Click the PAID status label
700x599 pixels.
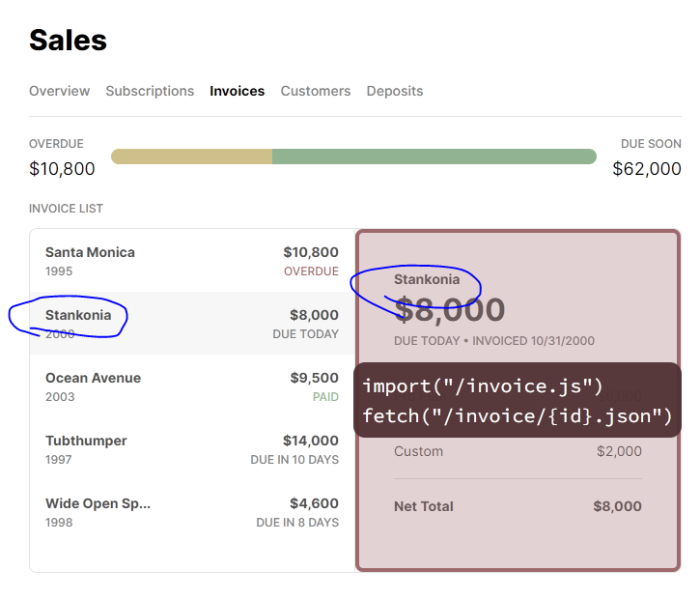pos(326,397)
